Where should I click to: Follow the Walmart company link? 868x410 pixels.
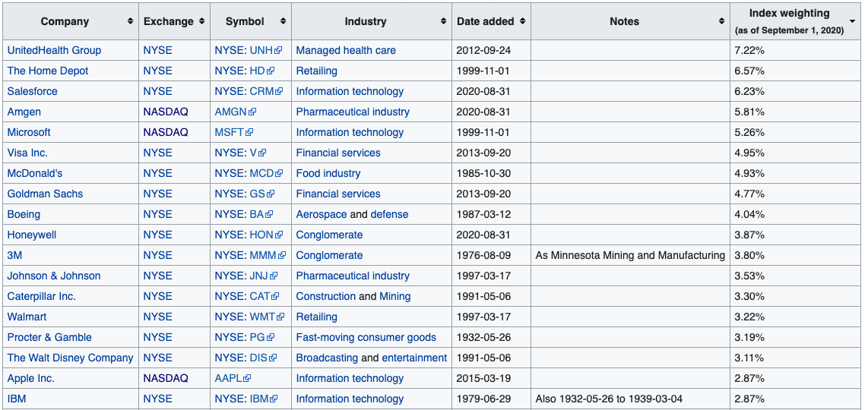[27, 317]
